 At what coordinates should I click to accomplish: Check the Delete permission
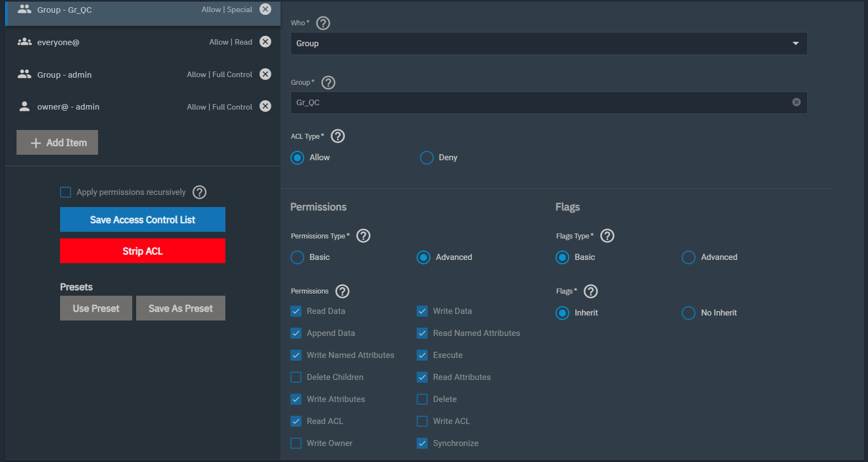(x=422, y=399)
